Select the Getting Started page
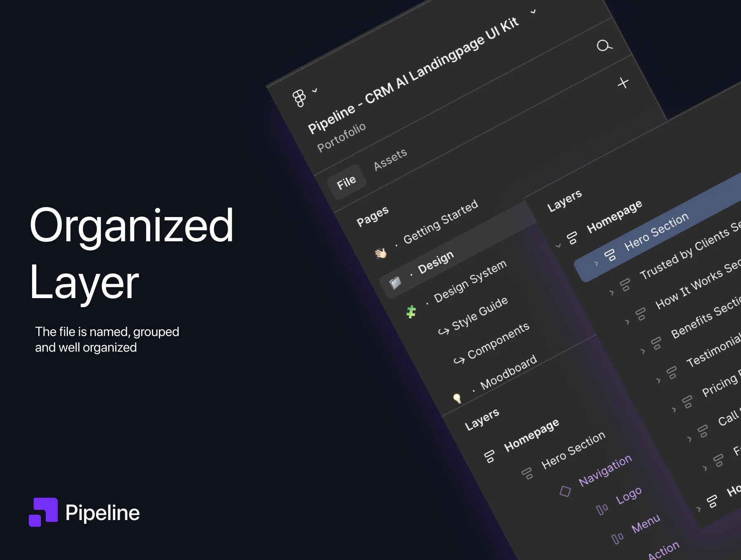The height and width of the screenshot is (560, 741). [x=440, y=222]
